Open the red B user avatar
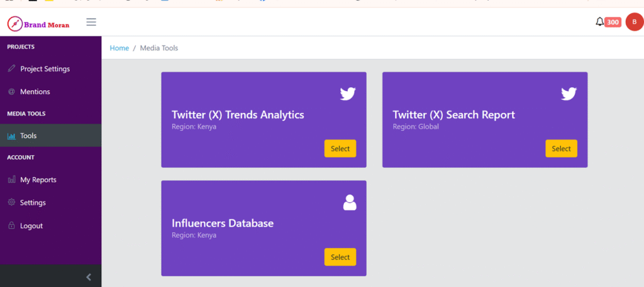The height and width of the screenshot is (287, 644). pos(634,22)
